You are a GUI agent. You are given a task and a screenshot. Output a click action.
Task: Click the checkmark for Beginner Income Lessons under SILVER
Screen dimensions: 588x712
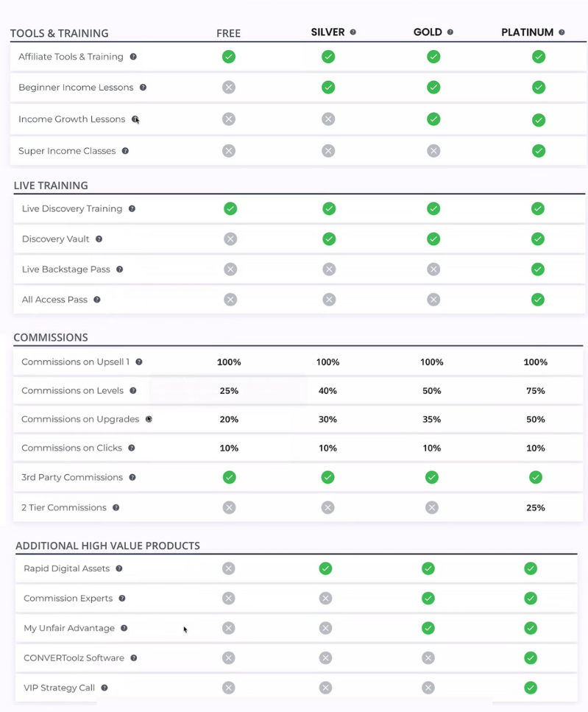point(328,87)
